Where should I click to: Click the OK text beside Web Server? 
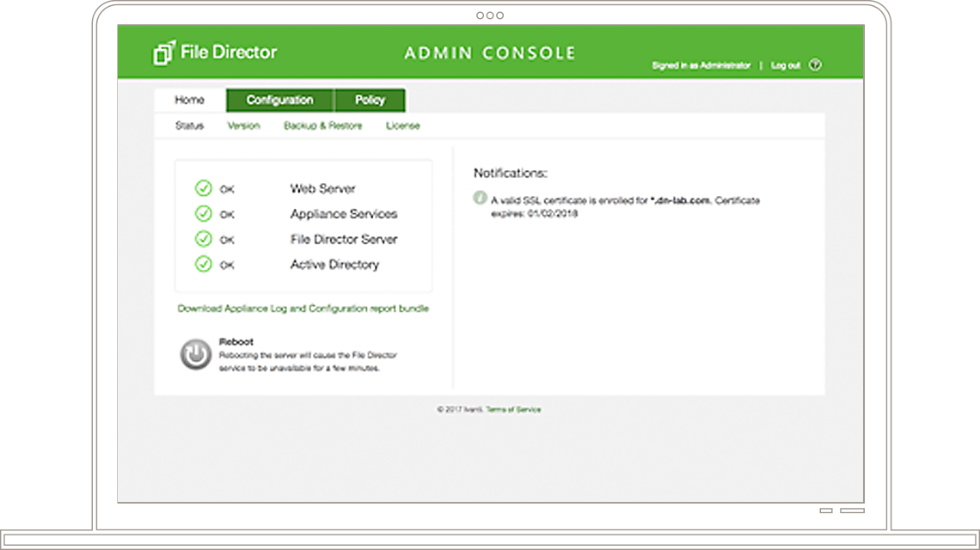tap(227, 189)
